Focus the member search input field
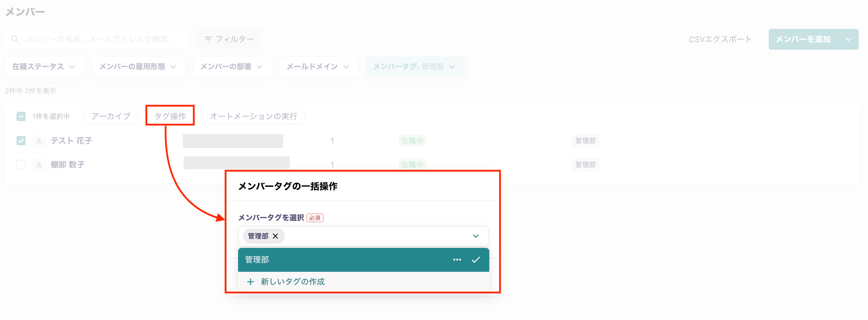The height and width of the screenshot is (320, 868). pyautogui.click(x=96, y=39)
